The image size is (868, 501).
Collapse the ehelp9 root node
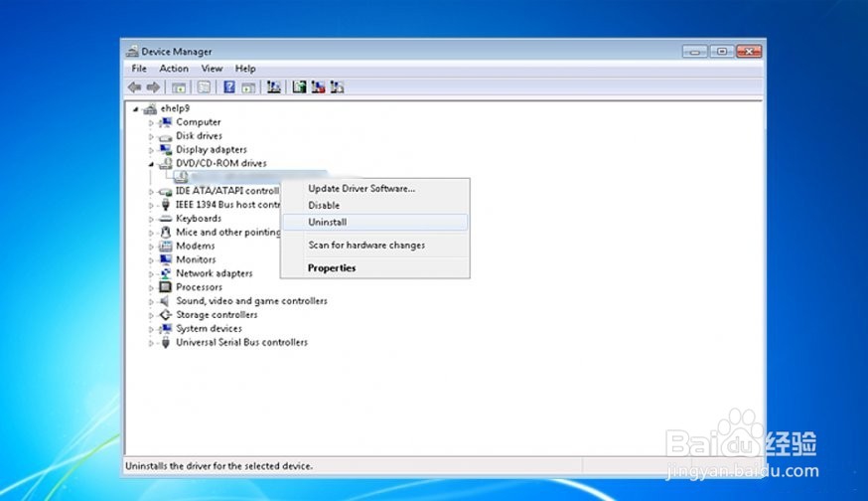(x=136, y=109)
